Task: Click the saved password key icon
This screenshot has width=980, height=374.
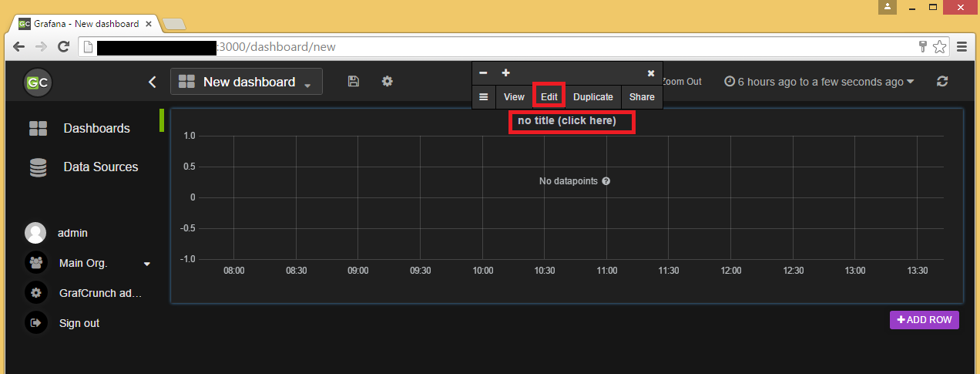Action: [923, 47]
